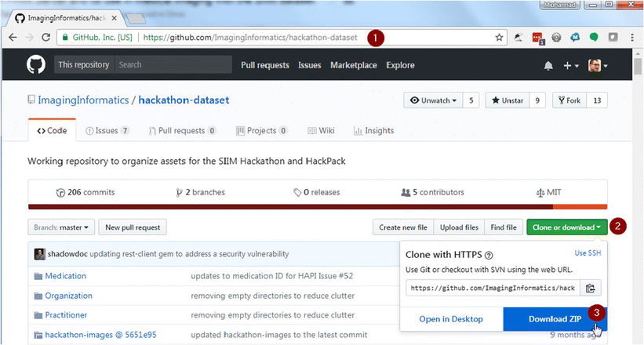
Task: Open Marketplace in top navigation
Action: [x=354, y=65]
